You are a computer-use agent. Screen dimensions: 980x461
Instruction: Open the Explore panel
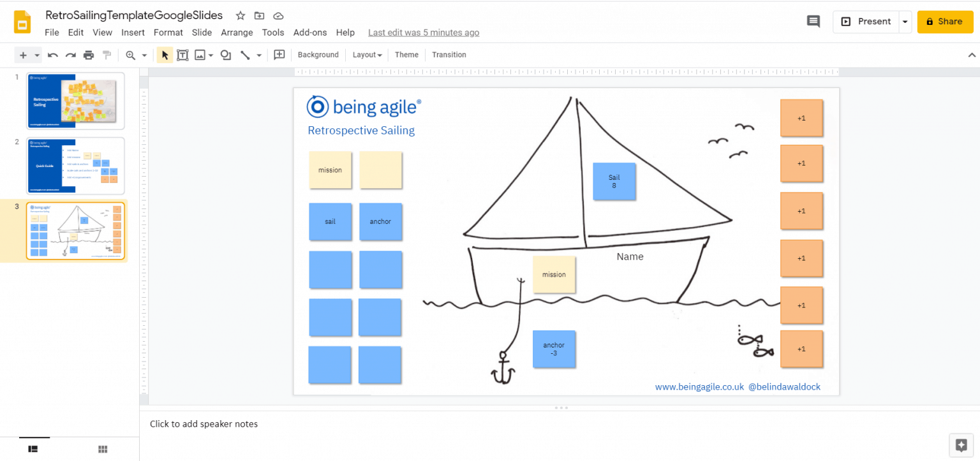tap(961, 445)
